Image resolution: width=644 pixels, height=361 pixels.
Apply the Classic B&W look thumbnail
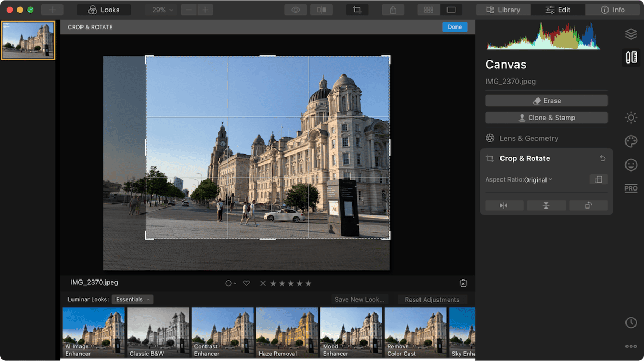(x=158, y=332)
